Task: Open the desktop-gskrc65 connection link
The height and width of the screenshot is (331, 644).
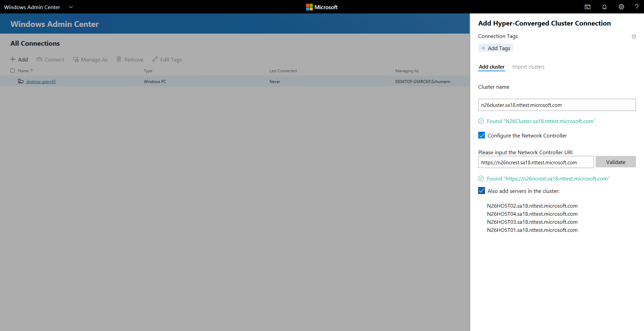Action: [x=41, y=81]
